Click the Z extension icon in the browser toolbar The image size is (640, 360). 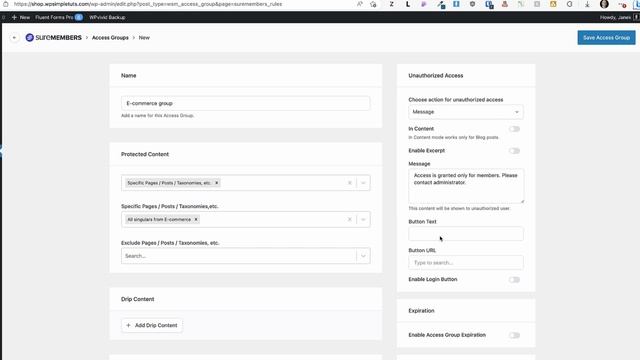click(391, 4)
